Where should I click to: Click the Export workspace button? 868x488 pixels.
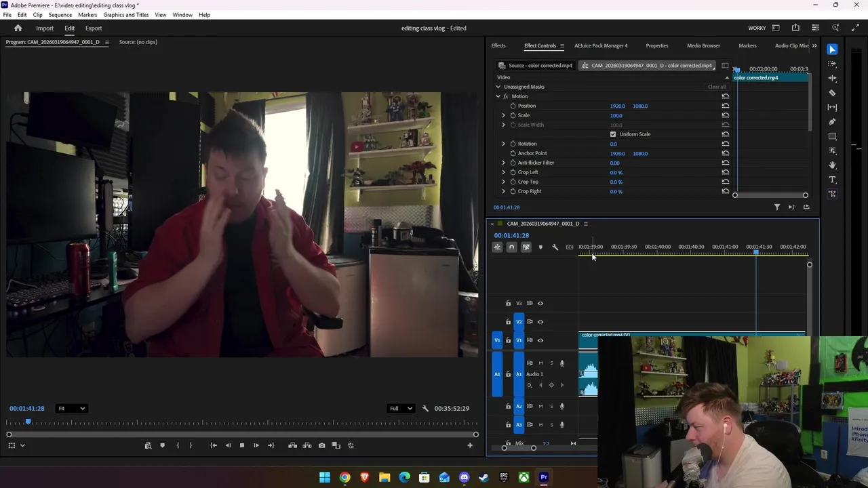click(x=94, y=28)
